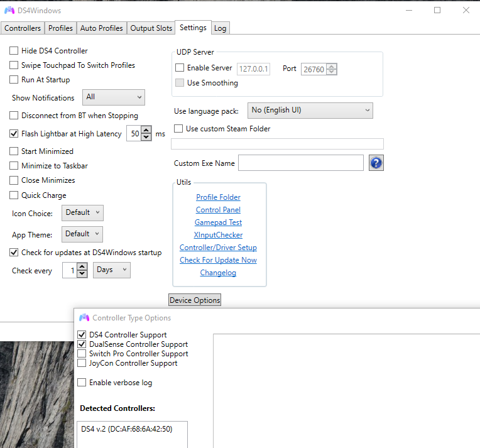Open the Output Slots tab
The width and height of the screenshot is (480, 448).
point(151,28)
